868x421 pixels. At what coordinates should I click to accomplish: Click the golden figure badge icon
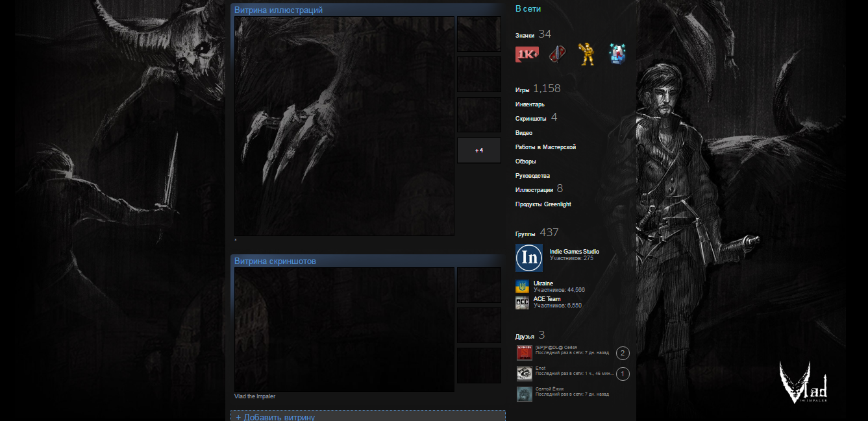pyautogui.click(x=587, y=54)
